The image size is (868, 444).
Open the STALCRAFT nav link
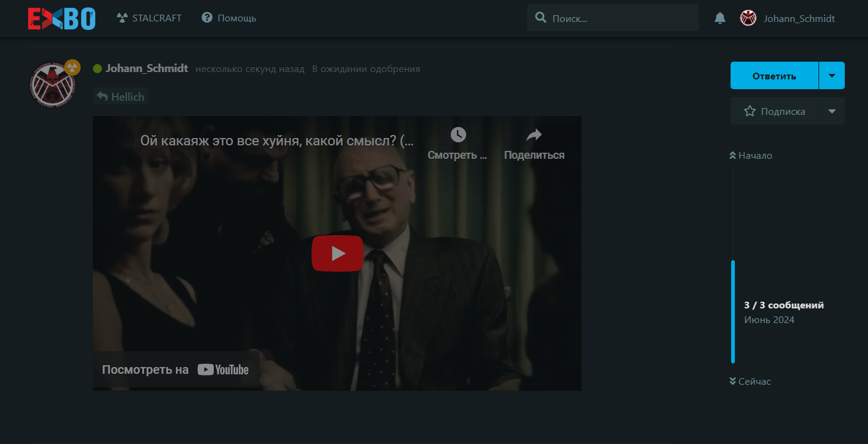149,18
